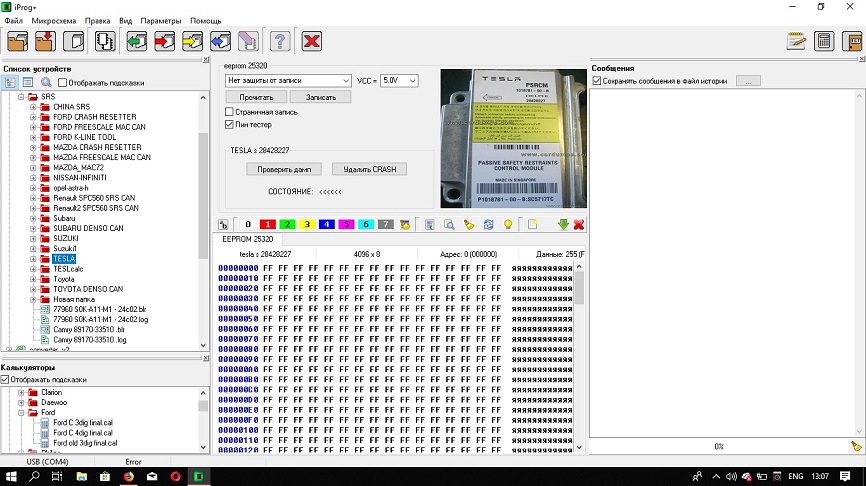
Task: Select the 'Ford C 3dig final.cal' file
Action: click(x=83, y=422)
